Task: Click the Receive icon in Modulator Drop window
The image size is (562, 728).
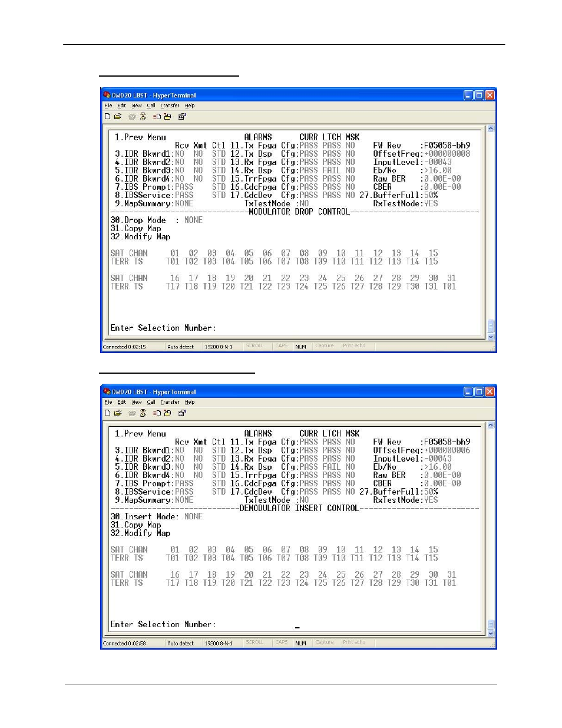Action: click(x=167, y=117)
